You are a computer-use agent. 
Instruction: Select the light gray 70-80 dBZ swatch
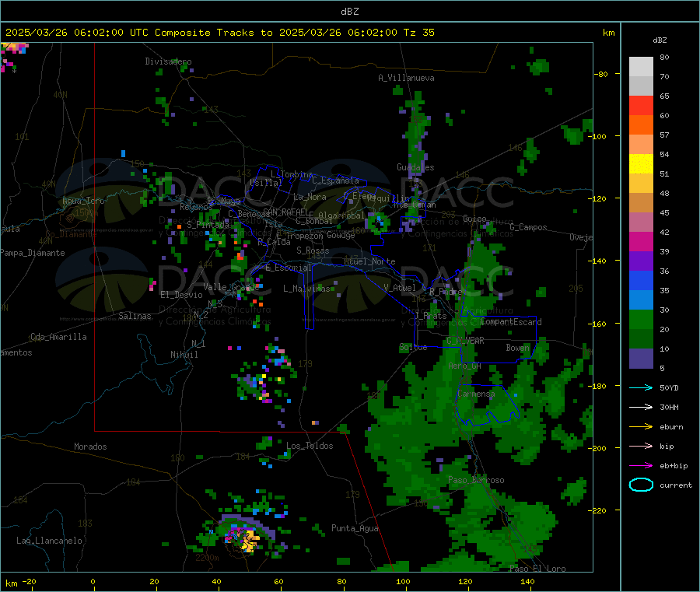tap(641, 67)
